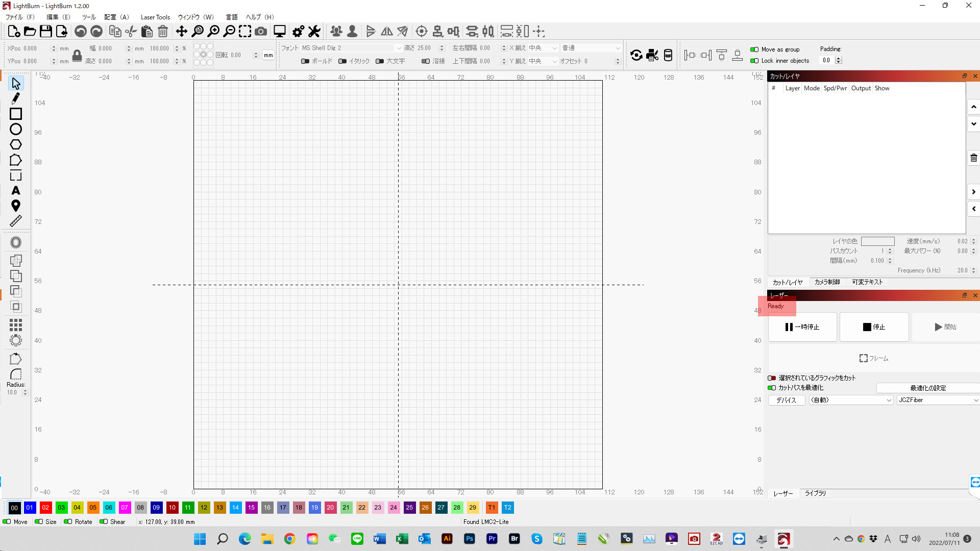Open the (自動) port dropdown
The image size is (980, 551).
click(851, 400)
